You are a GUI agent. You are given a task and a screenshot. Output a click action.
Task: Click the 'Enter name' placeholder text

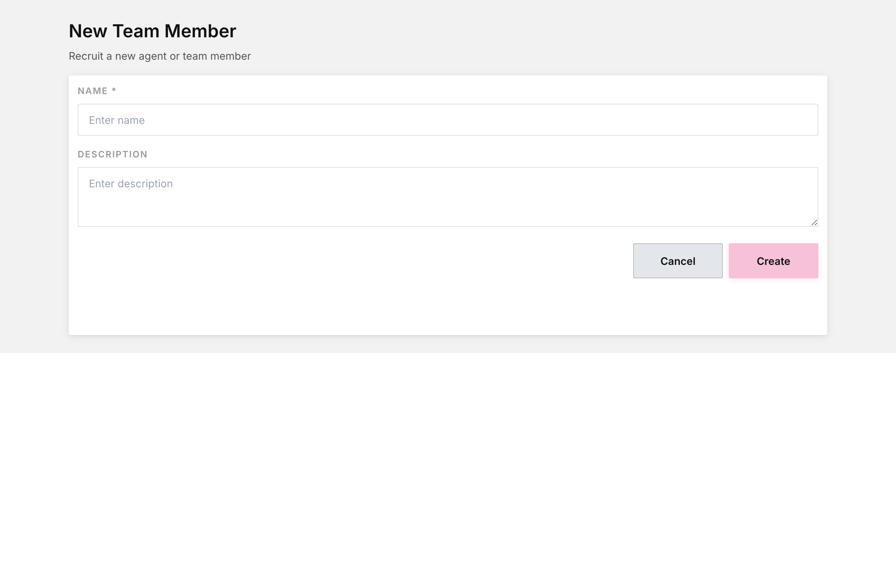pyautogui.click(x=117, y=120)
